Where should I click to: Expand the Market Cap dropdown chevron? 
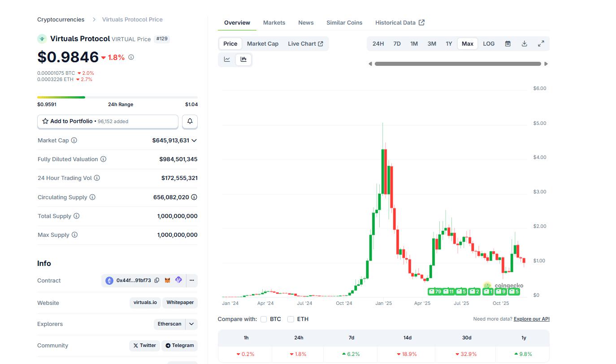pos(194,141)
